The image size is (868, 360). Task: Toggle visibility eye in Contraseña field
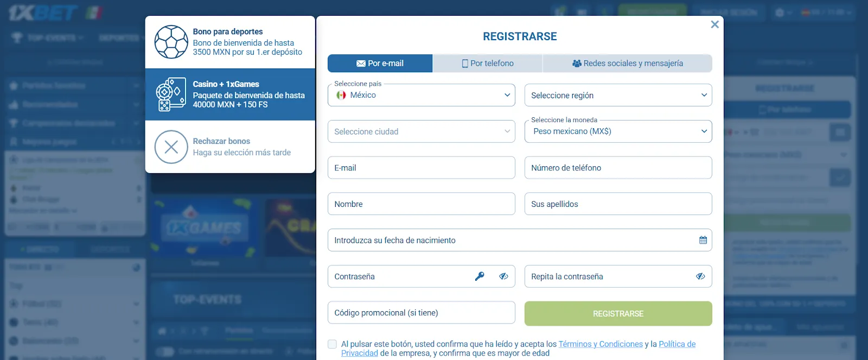pyautogui.click(x=503, y=276)
